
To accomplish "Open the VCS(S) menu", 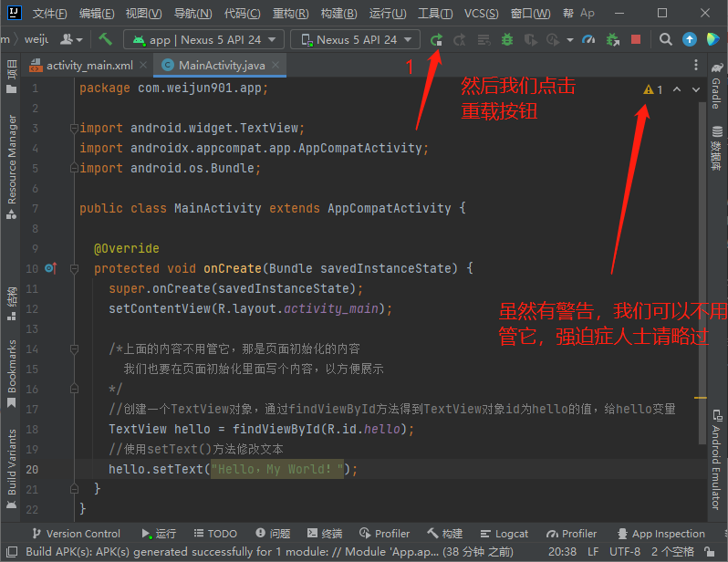I will click(x=482, y=14).
